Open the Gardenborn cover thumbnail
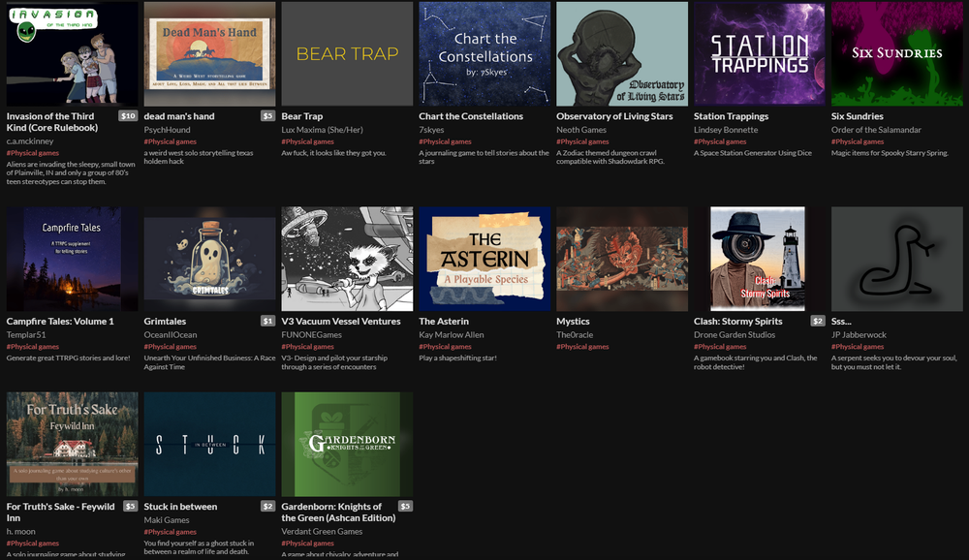 click(x=347, y=444)
